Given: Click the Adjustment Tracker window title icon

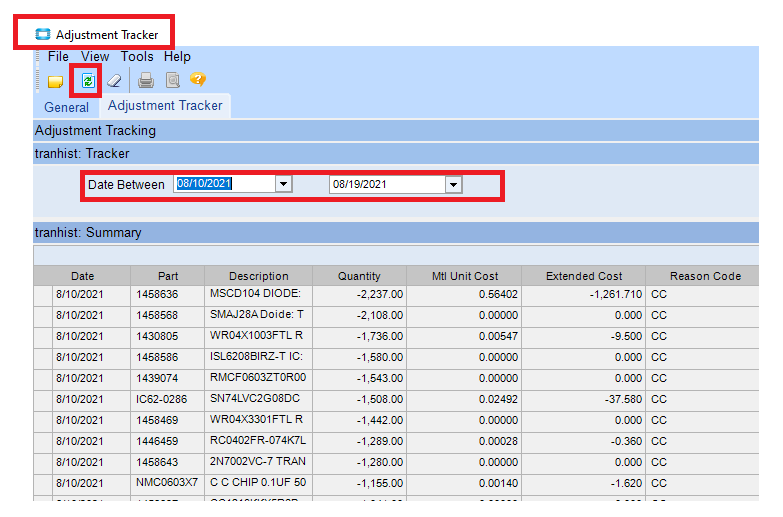Looking at the screenshot, I should (43, 34).
